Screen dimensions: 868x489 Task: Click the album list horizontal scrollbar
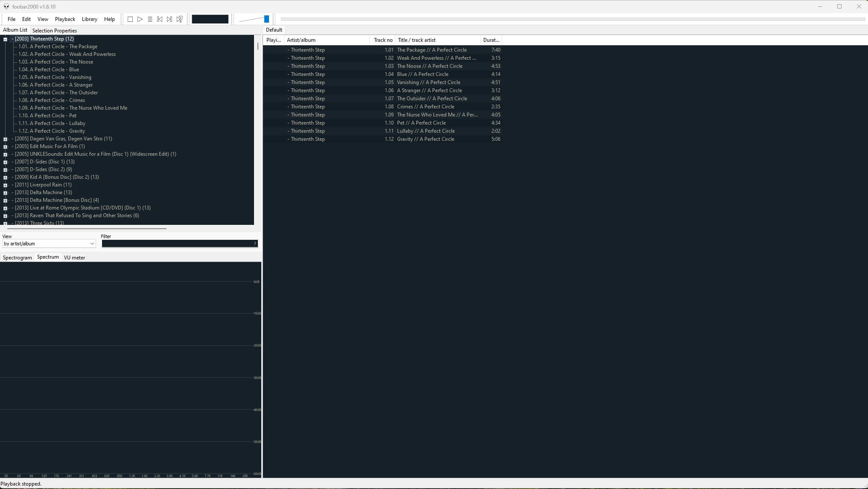(87, 229)
